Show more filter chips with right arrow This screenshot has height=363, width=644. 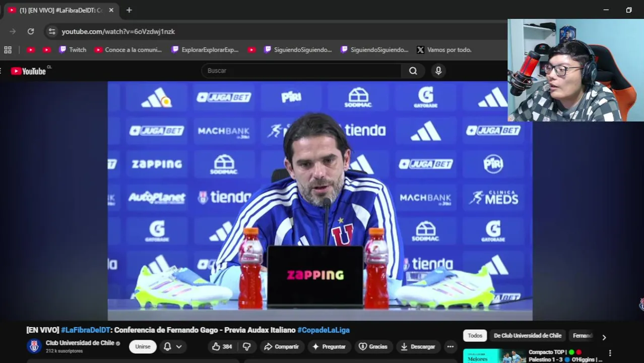[604, 337]
